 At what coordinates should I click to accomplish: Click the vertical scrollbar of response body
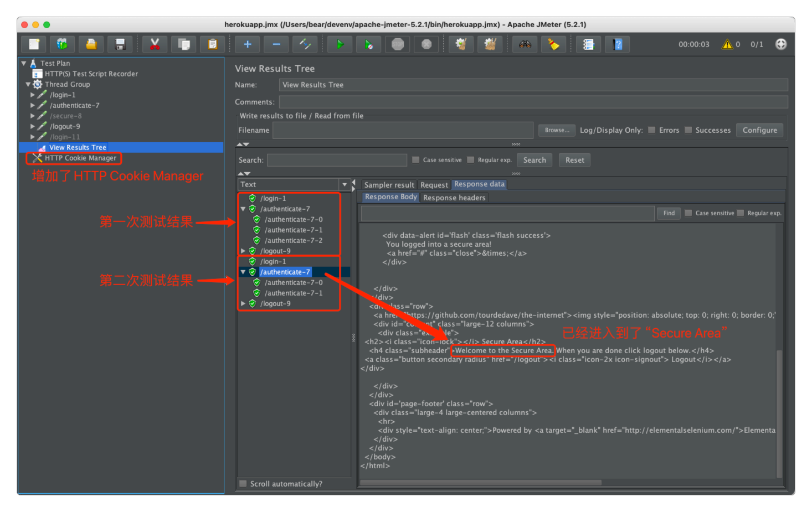779,413
